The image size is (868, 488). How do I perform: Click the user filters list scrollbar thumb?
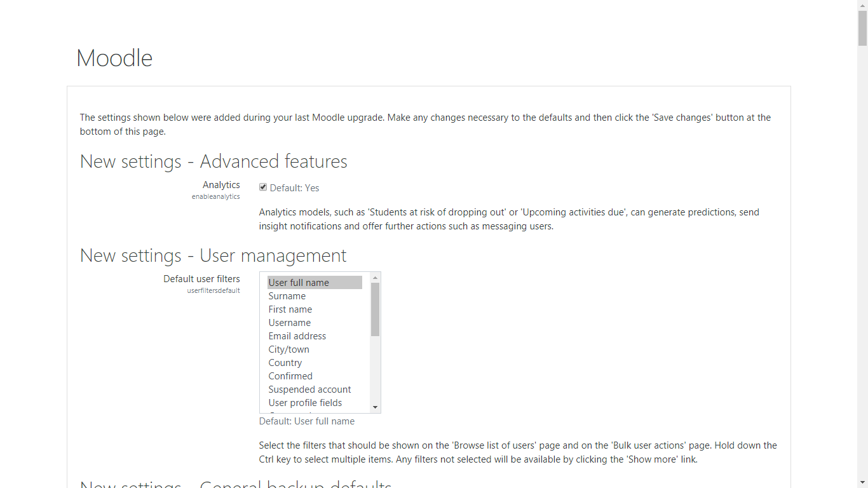click(x=375, y=309)
